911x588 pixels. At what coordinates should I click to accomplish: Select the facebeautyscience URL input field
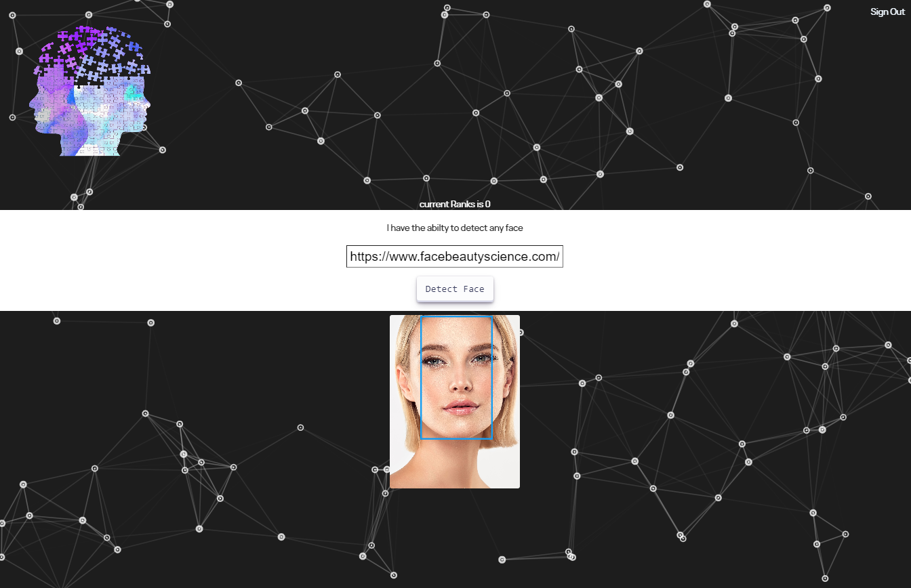tap(454, 256)
